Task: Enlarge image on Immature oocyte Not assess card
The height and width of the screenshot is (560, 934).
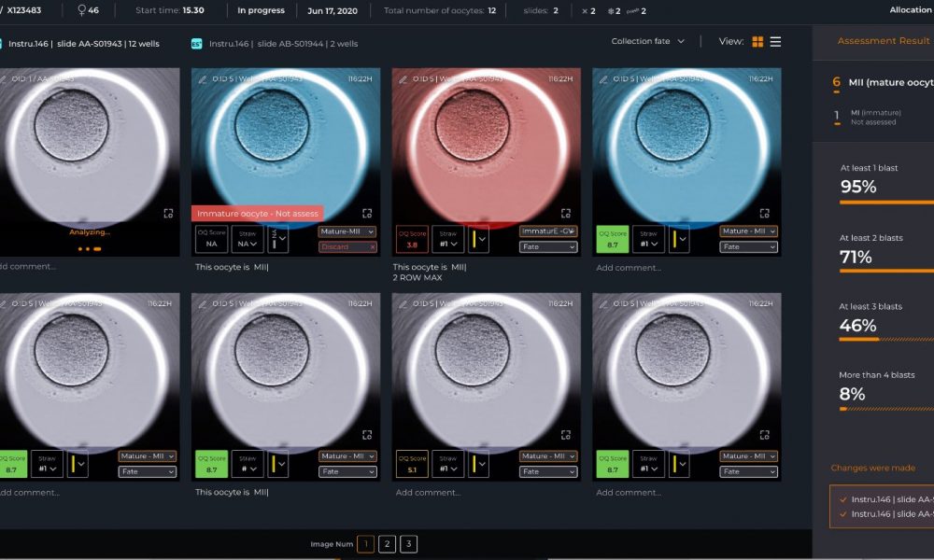Action: pyautogui.click(x=367, y=213)
